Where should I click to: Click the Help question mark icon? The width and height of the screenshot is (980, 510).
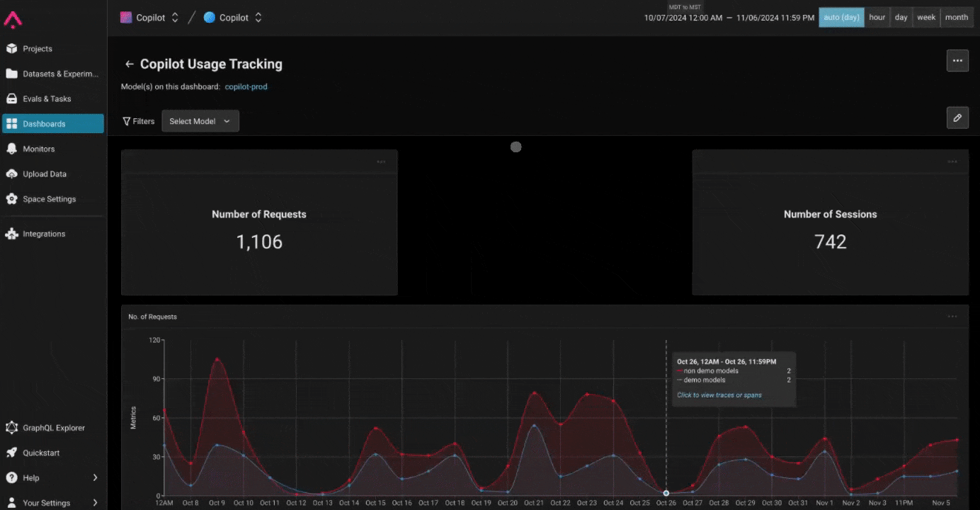[11, 477]
